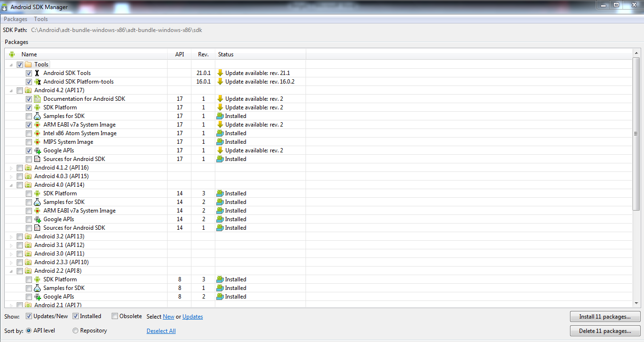
Task: Check the Intel x86 Atom System Image checkbox
Action: (x=29, y=133)
